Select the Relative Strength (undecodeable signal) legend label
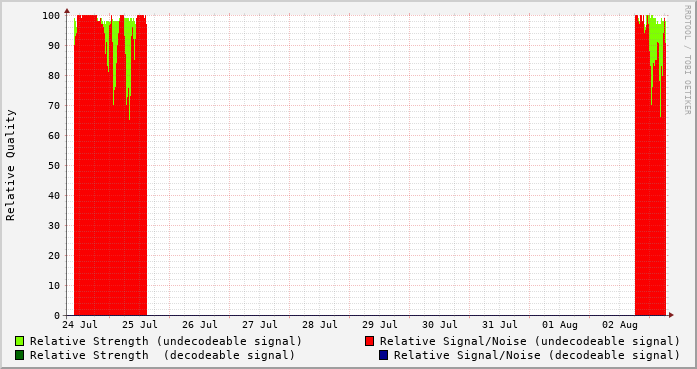The image size is (697, 369). 166,341
